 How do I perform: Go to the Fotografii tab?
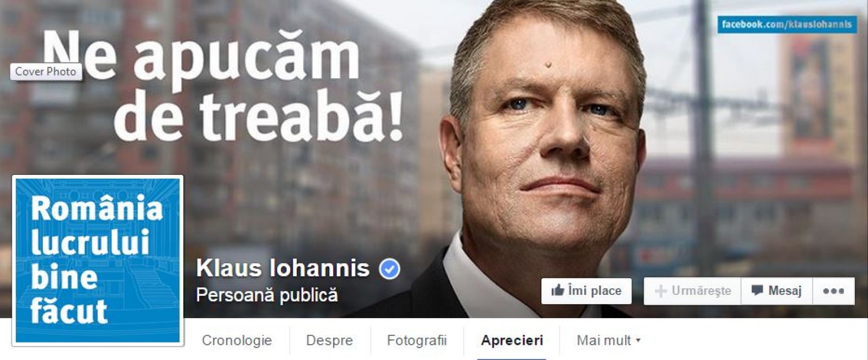(417, 340)
